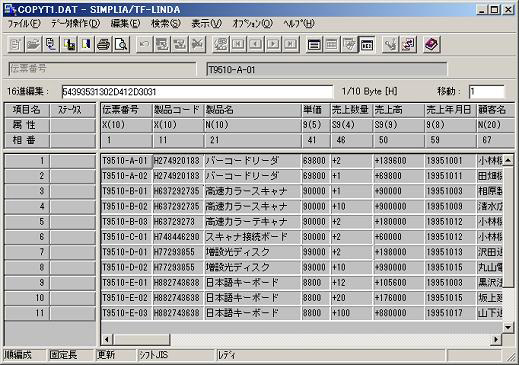Click cell H748446290
Viewport: 519px width, 365px height.
178,237
